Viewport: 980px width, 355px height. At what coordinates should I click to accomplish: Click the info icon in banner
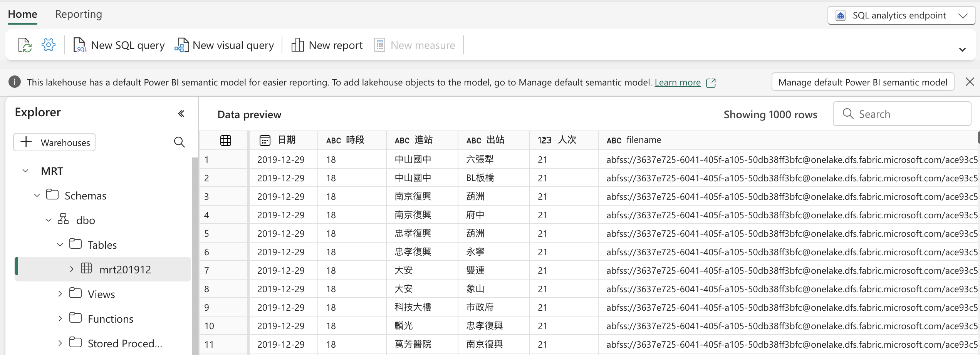pyautogui.click(x=15, y=82)
